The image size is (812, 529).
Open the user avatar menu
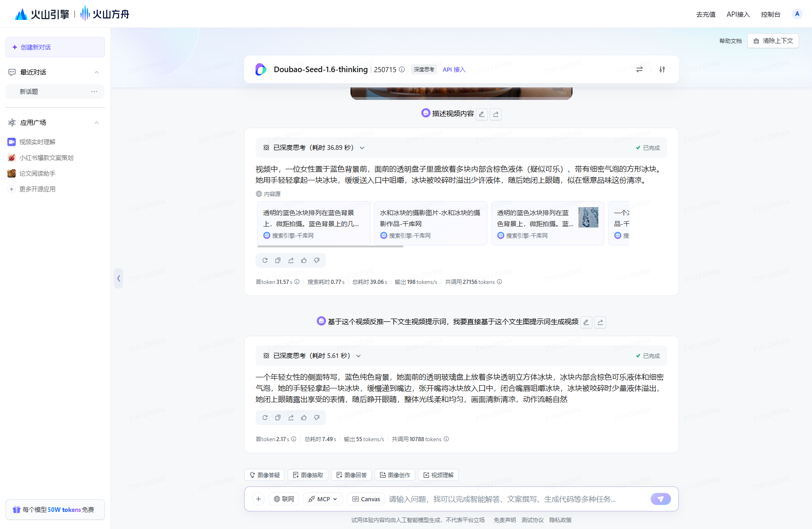click(797, 14)
